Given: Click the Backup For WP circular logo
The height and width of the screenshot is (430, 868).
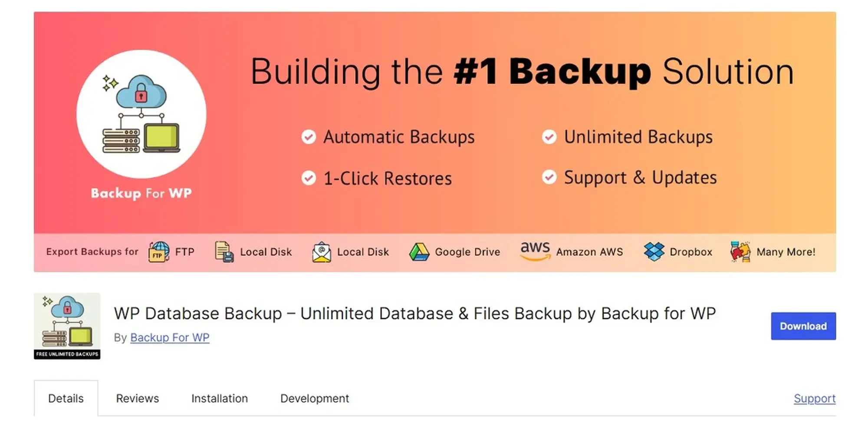Looking at the screenshot, I should coord(141,114).
